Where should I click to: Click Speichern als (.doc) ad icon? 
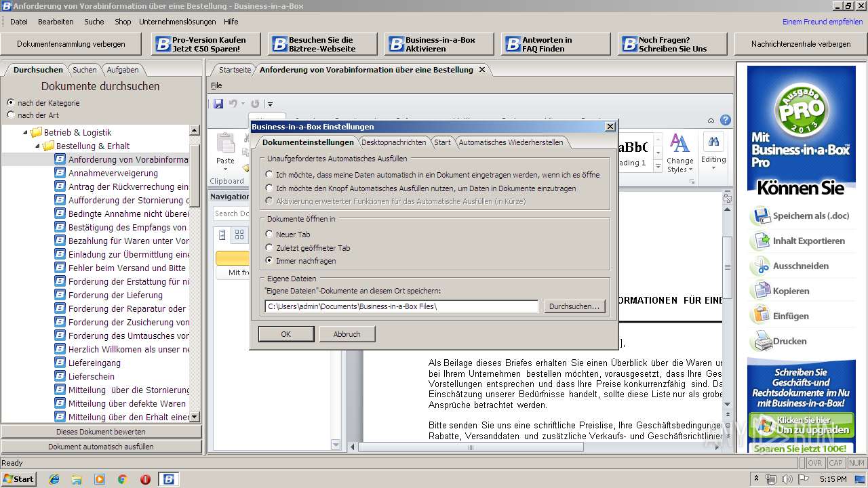tap(761, 216)
